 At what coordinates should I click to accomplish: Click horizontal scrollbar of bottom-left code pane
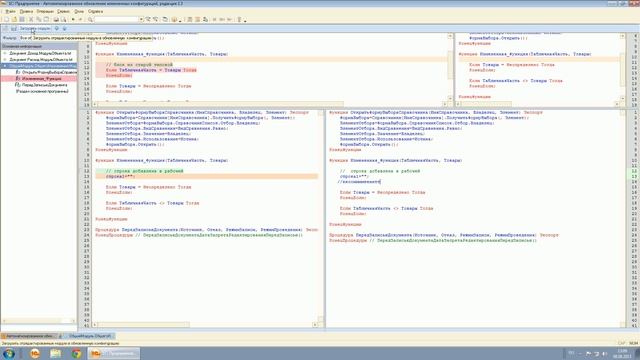click(204, 325)
